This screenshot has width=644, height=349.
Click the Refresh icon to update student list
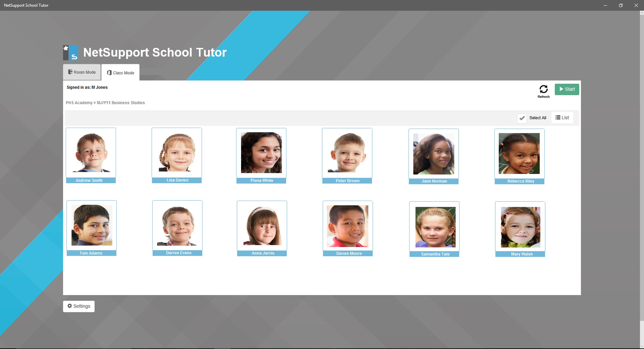(x=543, y=89)
